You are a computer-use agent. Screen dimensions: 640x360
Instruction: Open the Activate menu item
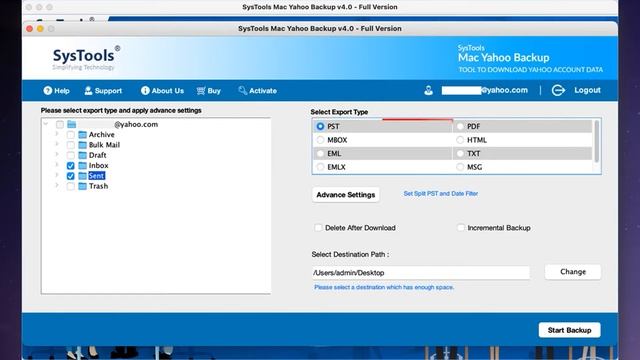[x=258, y=91]
